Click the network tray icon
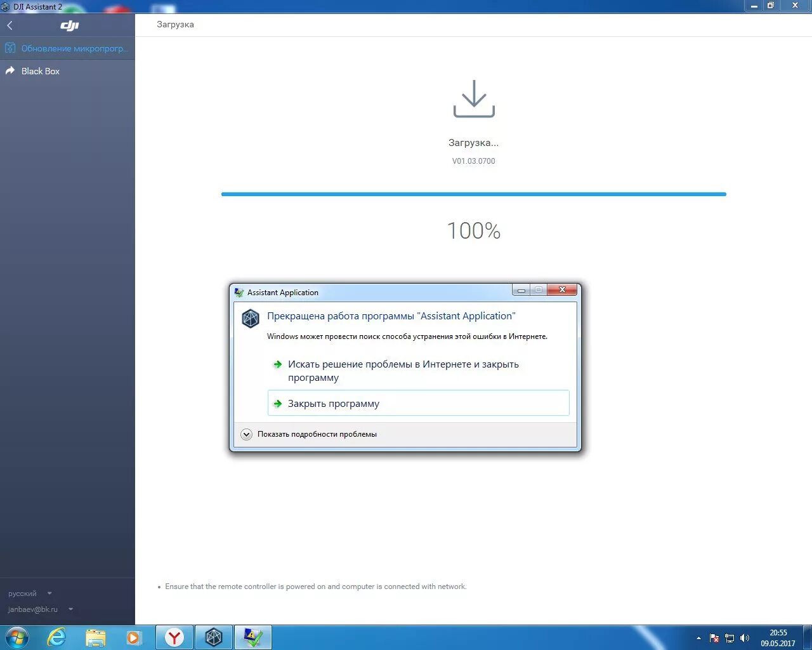Viewport: 812px width, 650px height. click(x=730, y=638)
